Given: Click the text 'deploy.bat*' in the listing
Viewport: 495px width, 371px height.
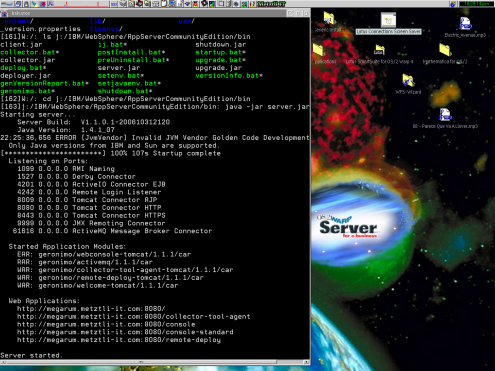Looking at the screenshot, I should click(x=23, y=68).
